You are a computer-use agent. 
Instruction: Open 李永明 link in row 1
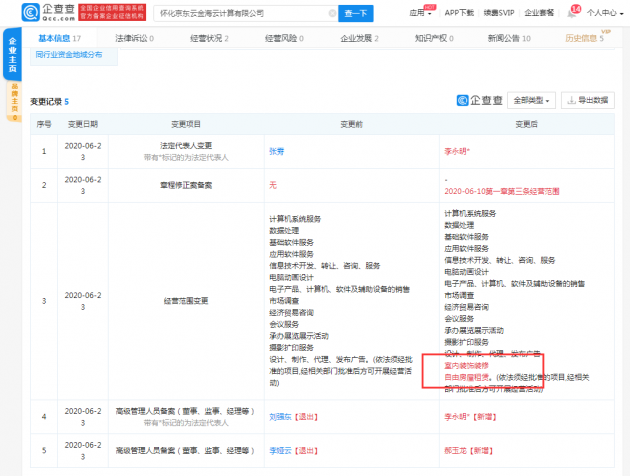457,151
